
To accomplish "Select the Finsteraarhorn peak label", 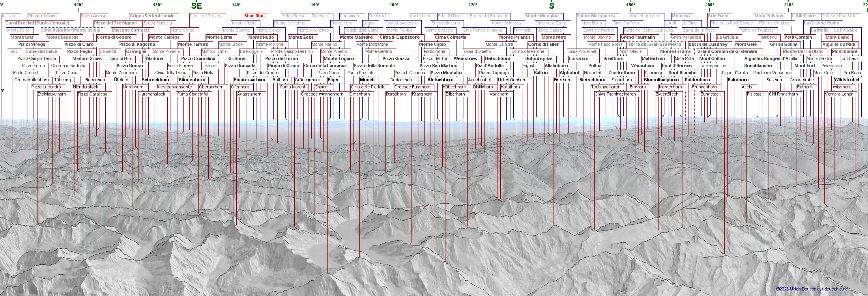I will [249, 80].
